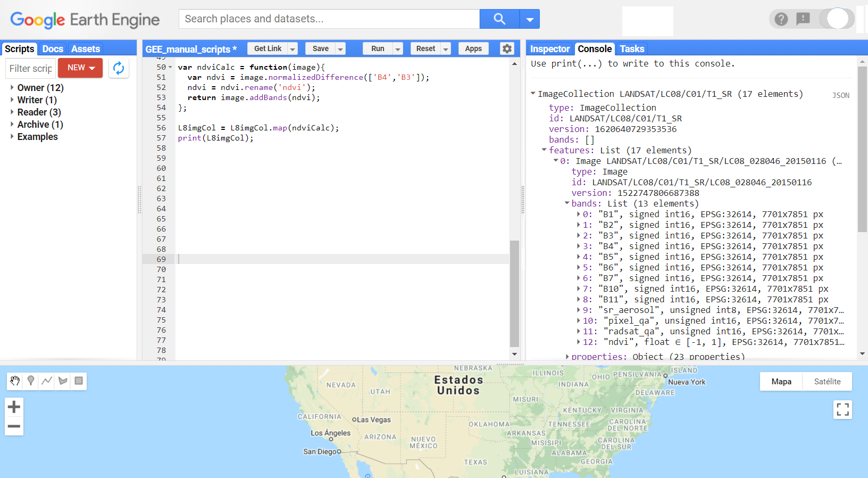Expand band 12 "ndvi" details

click(x=578, y=342)
